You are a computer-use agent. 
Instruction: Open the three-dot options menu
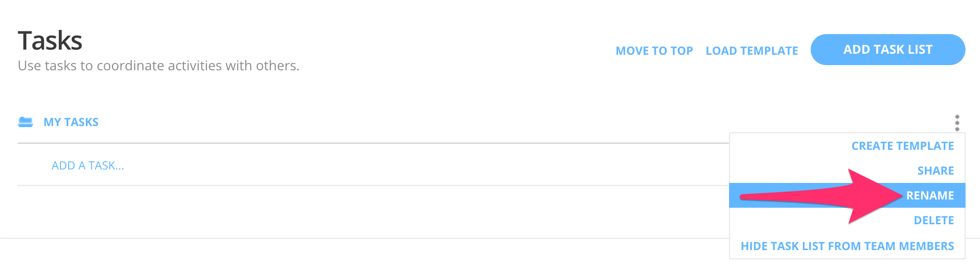coord(957,123)
